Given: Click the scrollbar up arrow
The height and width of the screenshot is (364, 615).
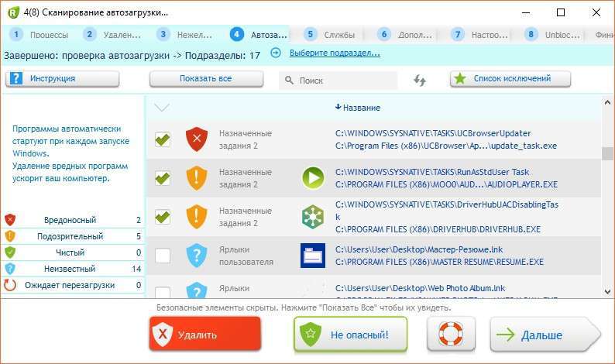Looking at the screenshot, I should [607, 102].
